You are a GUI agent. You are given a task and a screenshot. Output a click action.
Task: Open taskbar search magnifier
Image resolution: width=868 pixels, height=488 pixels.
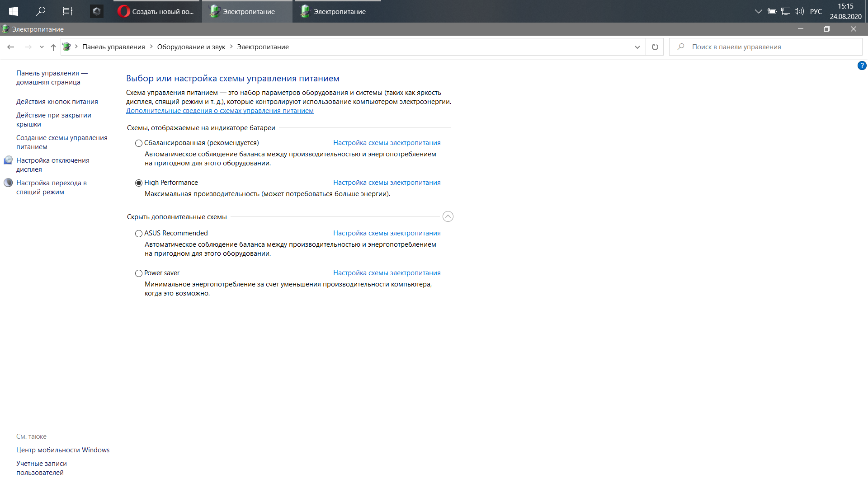click(41, 11)
